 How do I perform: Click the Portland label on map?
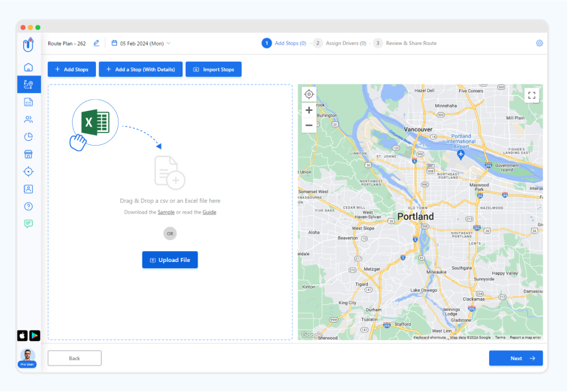415,216
